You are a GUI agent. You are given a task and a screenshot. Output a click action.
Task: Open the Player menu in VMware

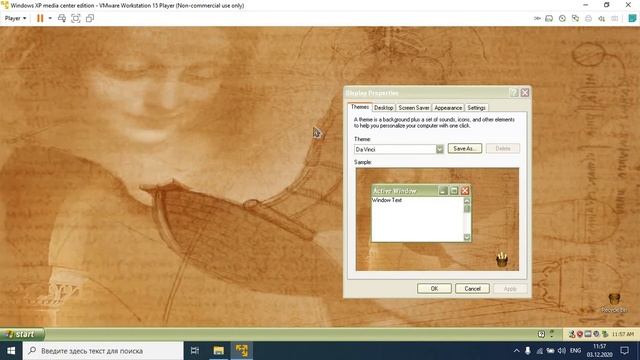[15, 18]
